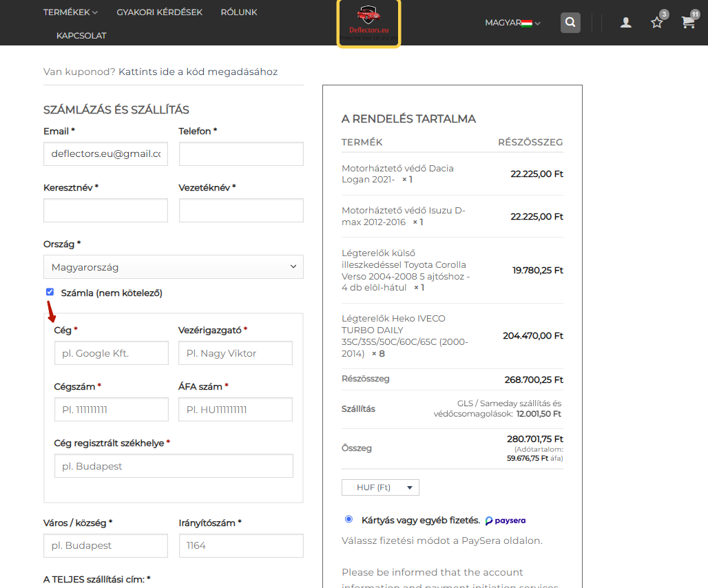Click the Paysera payment logo

(x=506, y=521)
